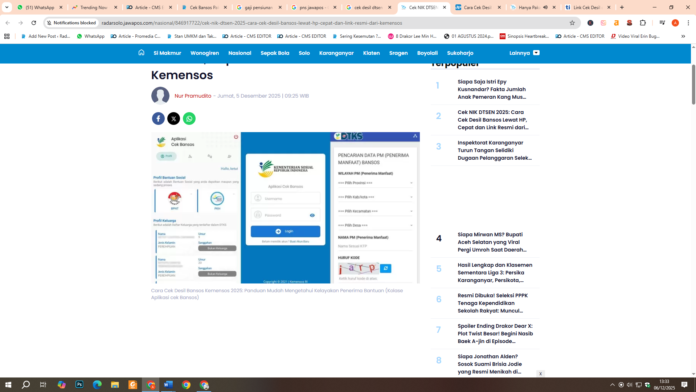Open Boyolali nav section
This screenshot has height=392, width=696.
pyautogui.click(x=427, y=53)
